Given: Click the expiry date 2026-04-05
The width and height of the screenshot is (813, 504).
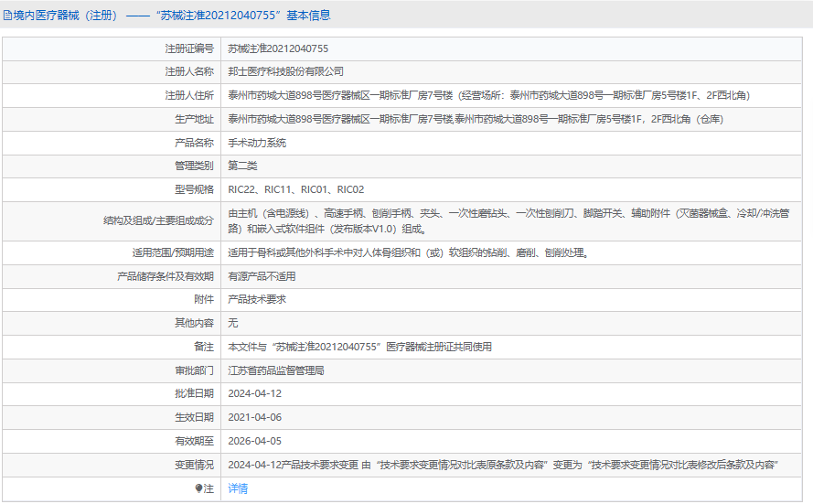Looking at the screenshot, I should click(254, 441).
